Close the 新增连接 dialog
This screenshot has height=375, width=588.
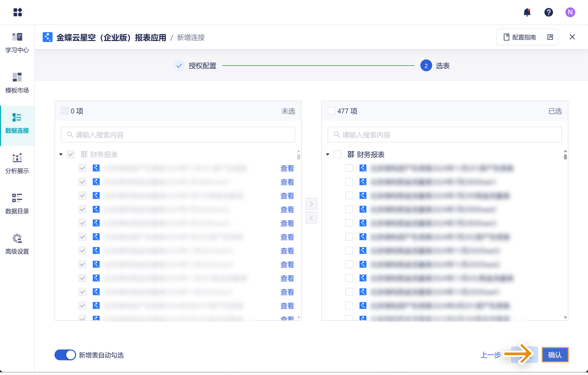tap(572, 37)
